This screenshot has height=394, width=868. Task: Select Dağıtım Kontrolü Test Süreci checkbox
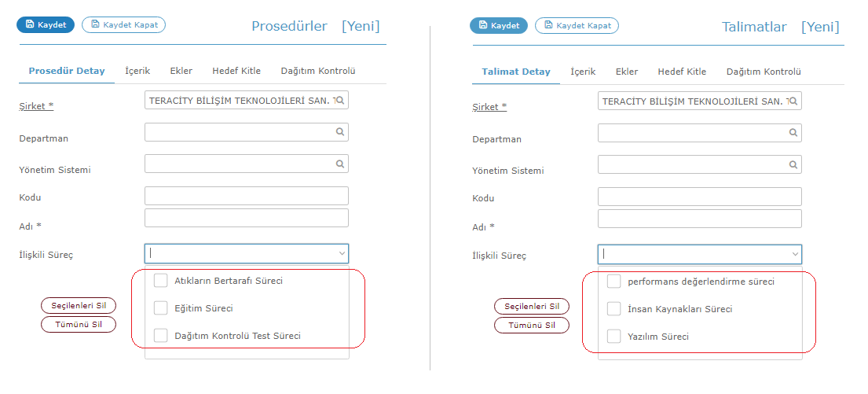(x=160, y=335)
